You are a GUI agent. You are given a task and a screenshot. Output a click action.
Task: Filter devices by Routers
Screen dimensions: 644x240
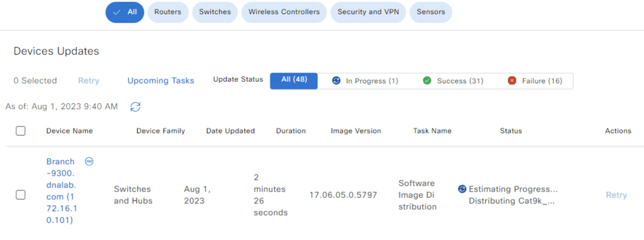point(168,13)
